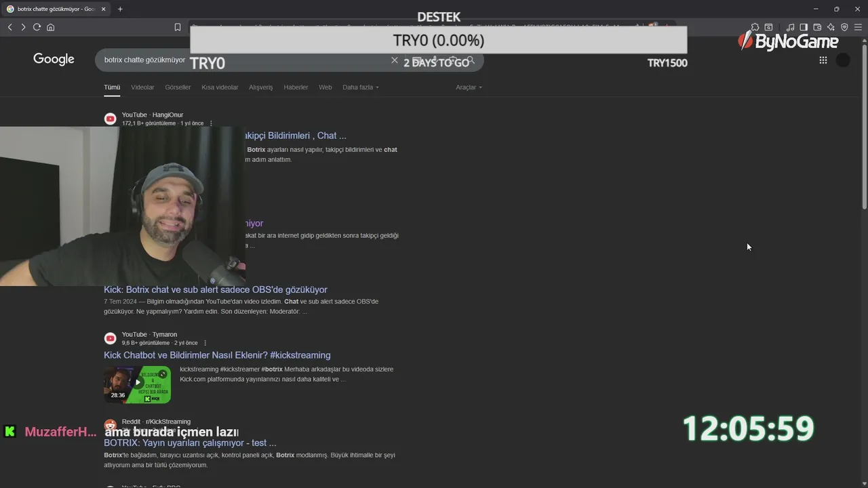Open 'Kick: Botrix chat ve sub alert' result
Viewport: 868px width, 488px height.
pos(216,289)
